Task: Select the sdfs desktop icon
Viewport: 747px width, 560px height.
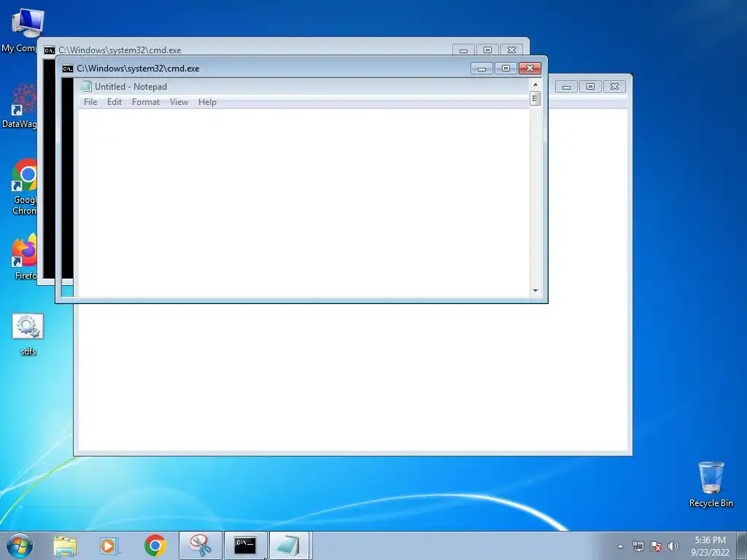Action: (28, 334)
